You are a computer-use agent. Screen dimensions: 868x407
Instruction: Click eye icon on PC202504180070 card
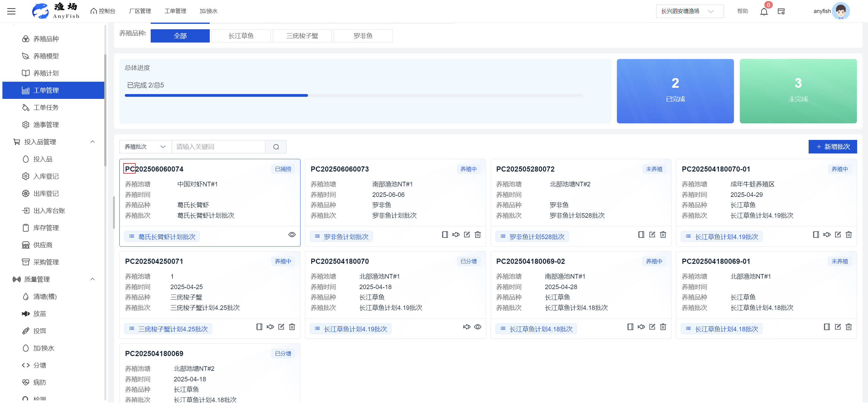point(477,327)
